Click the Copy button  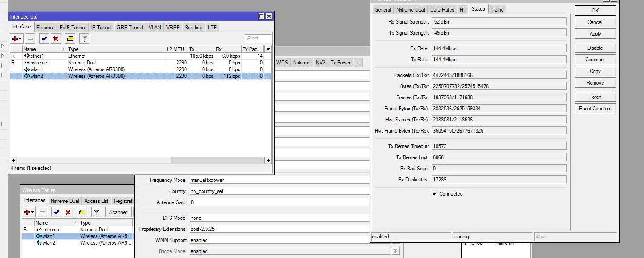[595, 71]
